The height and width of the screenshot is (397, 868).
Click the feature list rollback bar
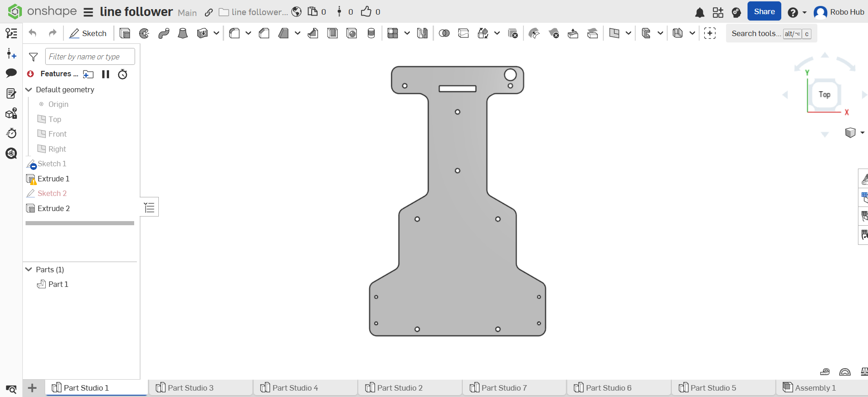click(x=80, y=223)
